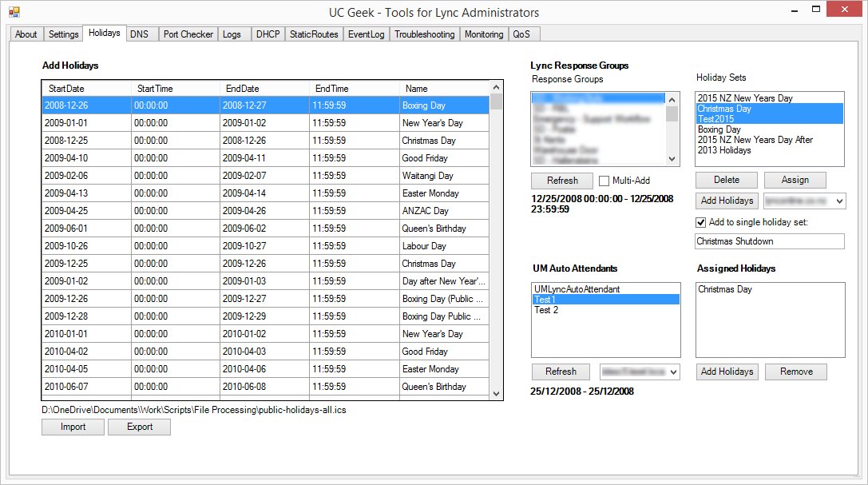Click the Name column header
Image resolution: width=868 pixels, height=485 pixels.
445,89
